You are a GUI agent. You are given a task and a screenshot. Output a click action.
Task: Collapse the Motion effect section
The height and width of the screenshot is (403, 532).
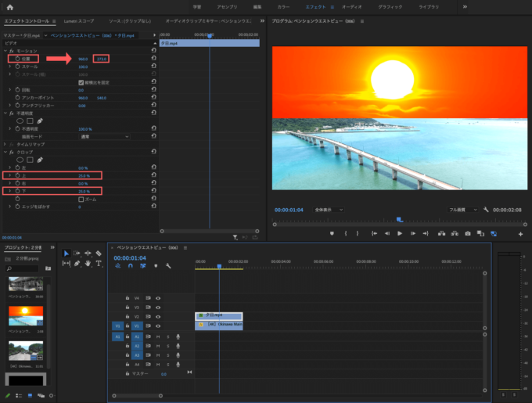pos(5,51)
